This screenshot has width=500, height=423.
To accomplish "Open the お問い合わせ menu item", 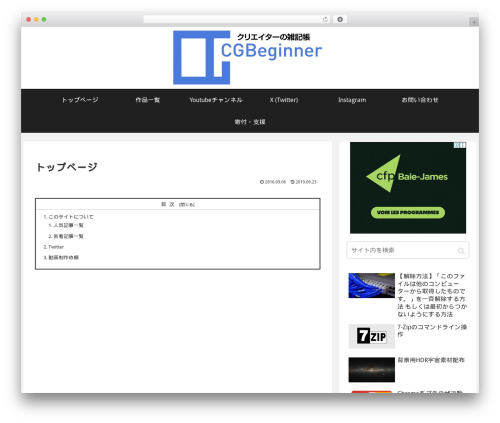I will click(x=420, y=100).
